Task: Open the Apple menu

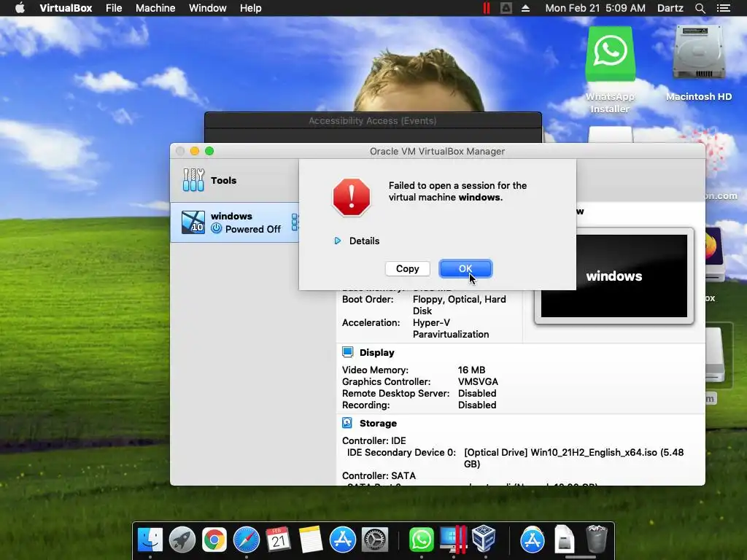Action: (20, 8)
